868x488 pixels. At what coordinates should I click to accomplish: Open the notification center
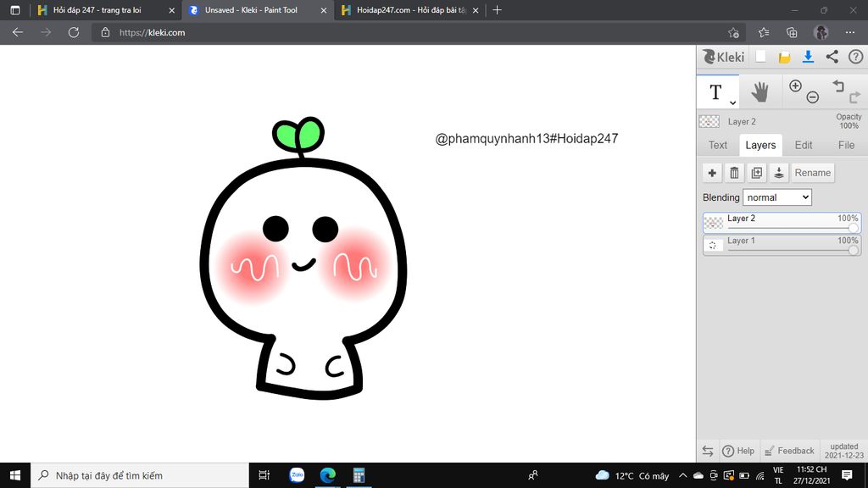(x=847, y=475)
